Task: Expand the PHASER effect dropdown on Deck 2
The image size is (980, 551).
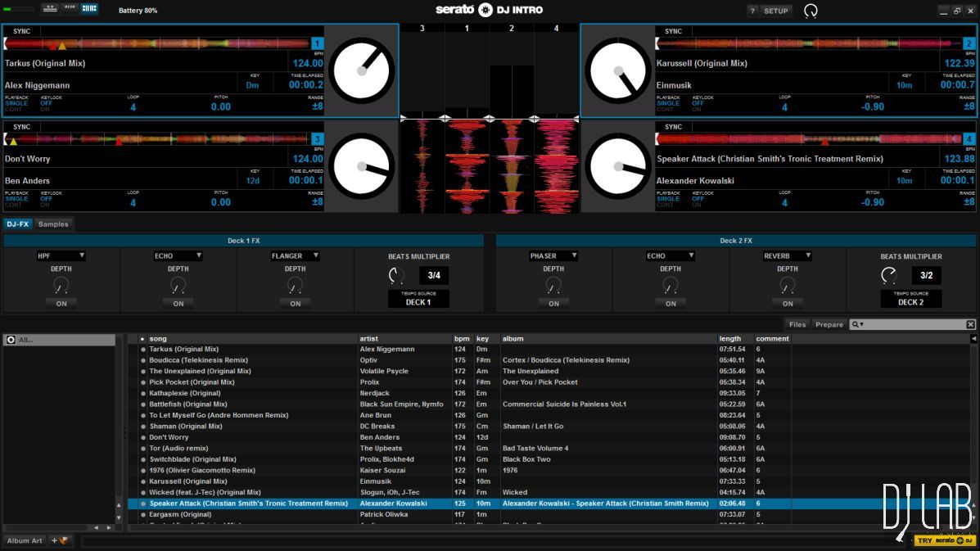Action: pos(553,256)
